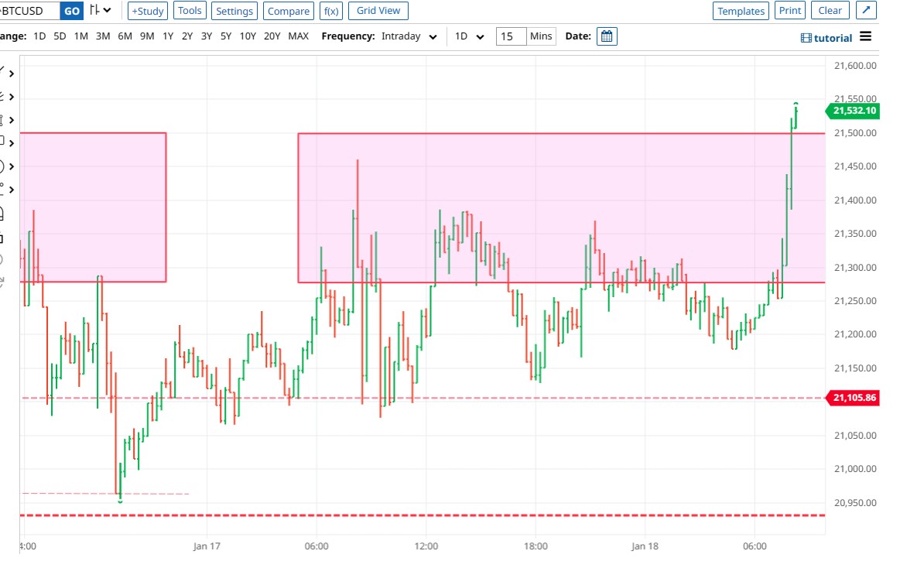The image size is (924, 568).
Task: Switch to Grid View
Action: point(378,11)
